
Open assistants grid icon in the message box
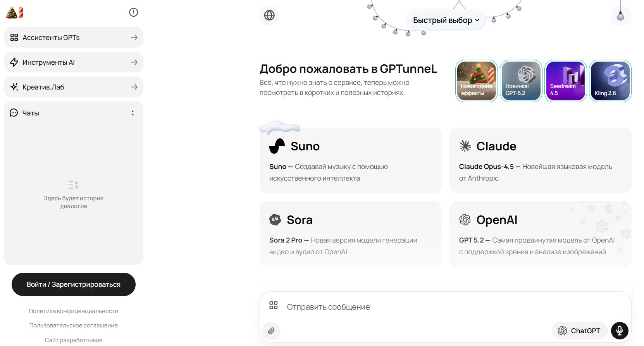tap(274, 305)
